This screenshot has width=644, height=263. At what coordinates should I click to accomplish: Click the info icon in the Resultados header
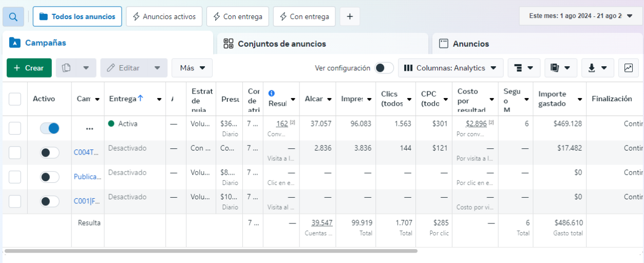tap(272, 93)
